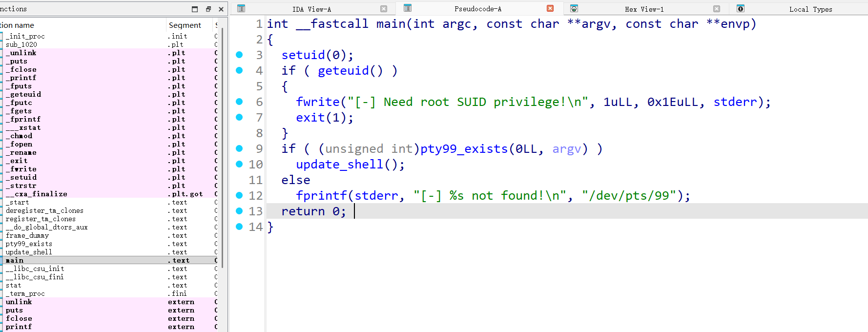
Task: Float the Functions panel using the undock icon
Action: click(x=208, y=9)
